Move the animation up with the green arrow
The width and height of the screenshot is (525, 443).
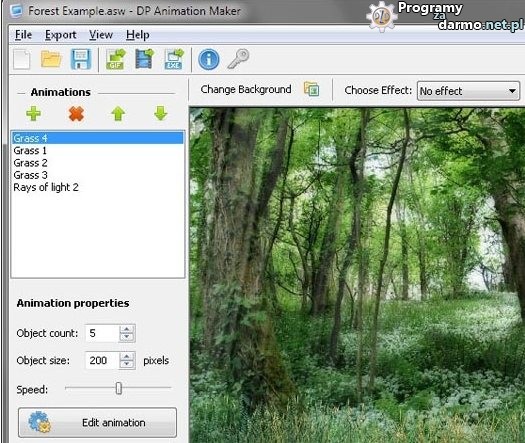[x=118, y=114]
